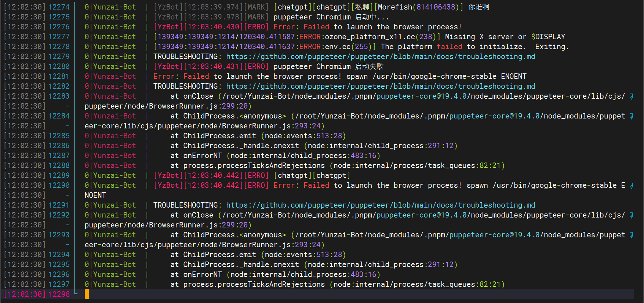The image size is (644, 303).
Task: Click '/usr/bin/google-chrome-stable ENOENT' on line 12281
Action: [x=450, y=76]
